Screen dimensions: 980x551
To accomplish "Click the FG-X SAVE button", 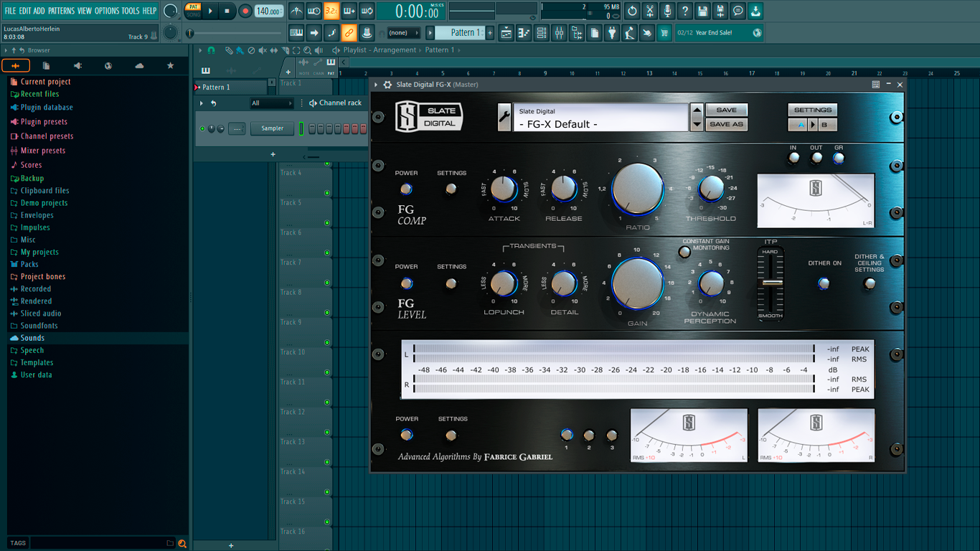I will coord(727,110).
